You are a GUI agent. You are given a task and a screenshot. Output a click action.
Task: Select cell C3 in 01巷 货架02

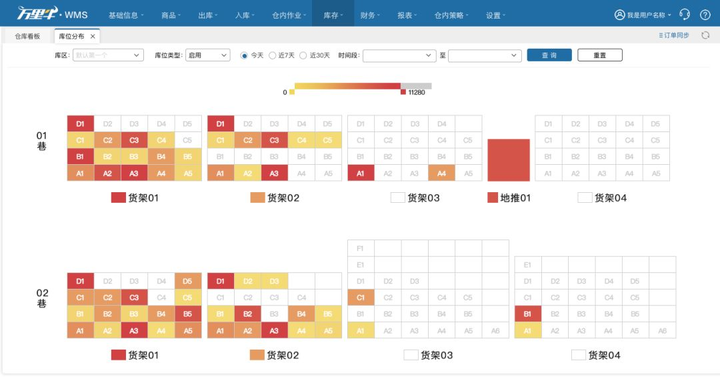(274, 140)
